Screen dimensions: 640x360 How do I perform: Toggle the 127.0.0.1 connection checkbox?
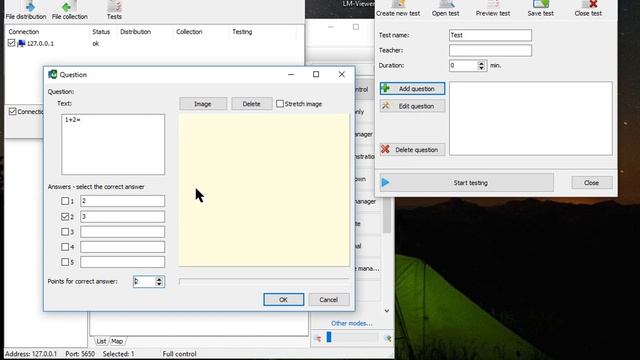click(x=11, y=42)
